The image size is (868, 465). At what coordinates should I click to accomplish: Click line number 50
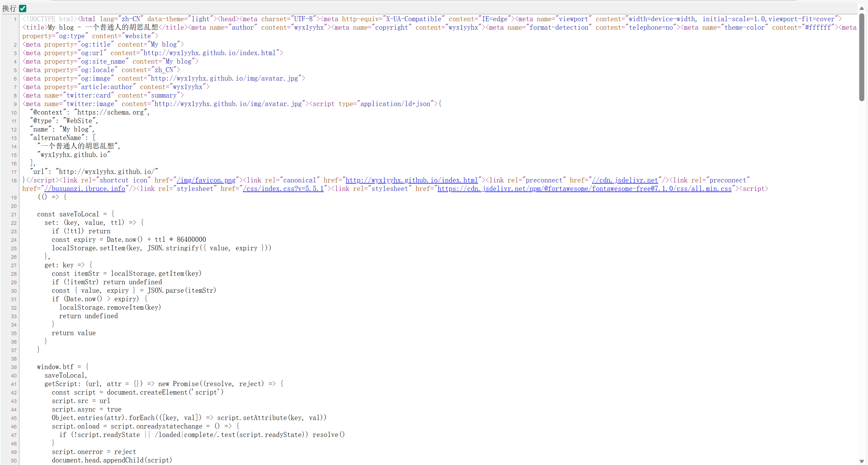[x=14, y=461]
